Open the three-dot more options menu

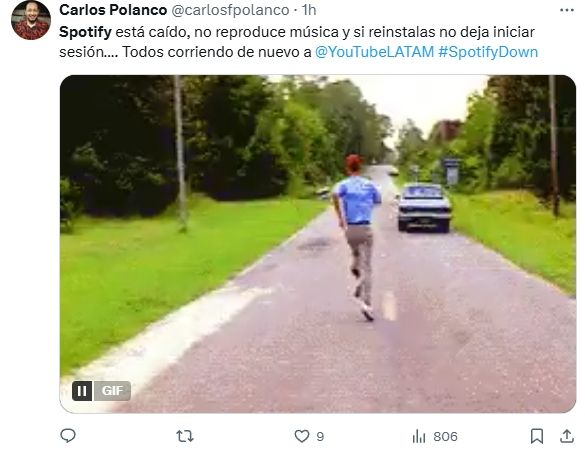567,10
